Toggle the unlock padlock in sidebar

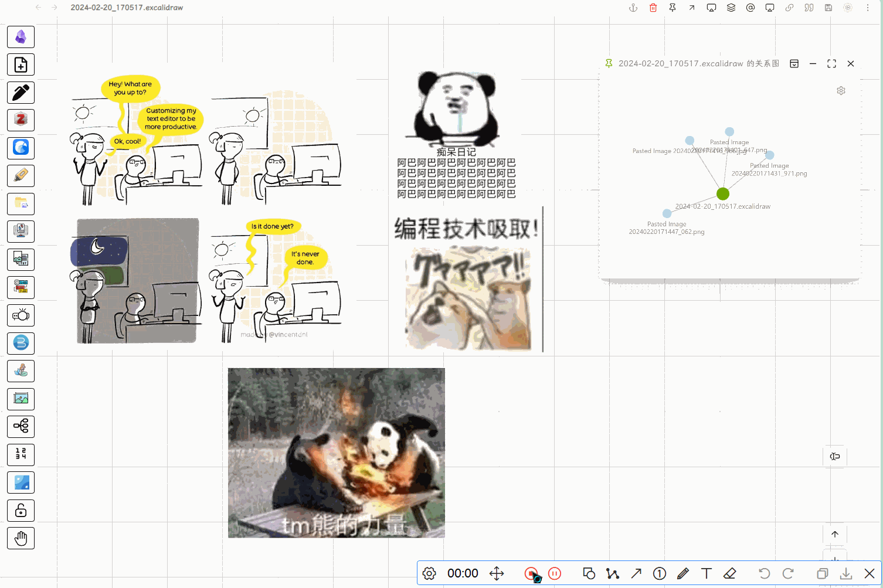[21, 510]
